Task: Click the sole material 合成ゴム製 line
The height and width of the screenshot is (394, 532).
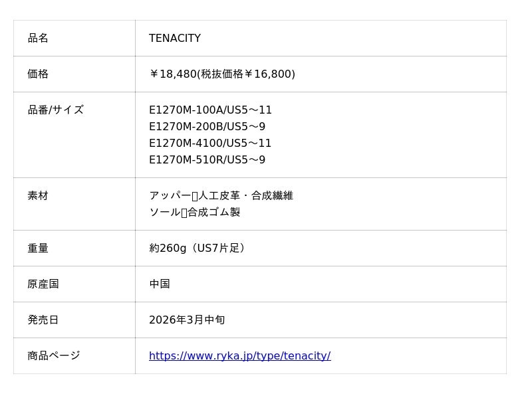Action: (194, 213)
